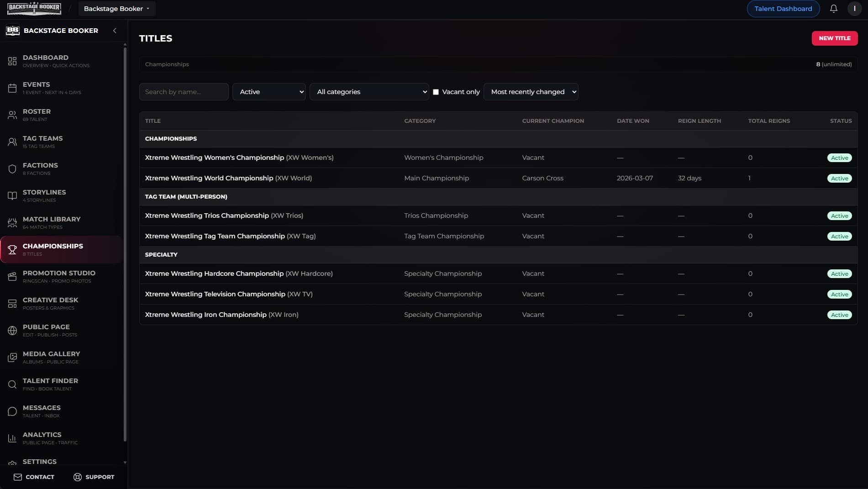Enable the Vacant only checkbox

pos(436,92)
